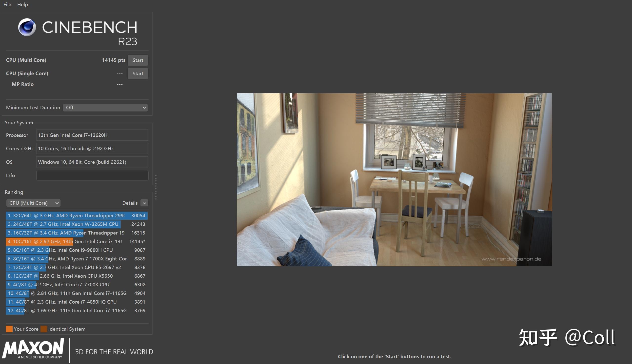
Task: Expand the ranking Details chevron
Action: pyautogui.click(x=144, y=203)
